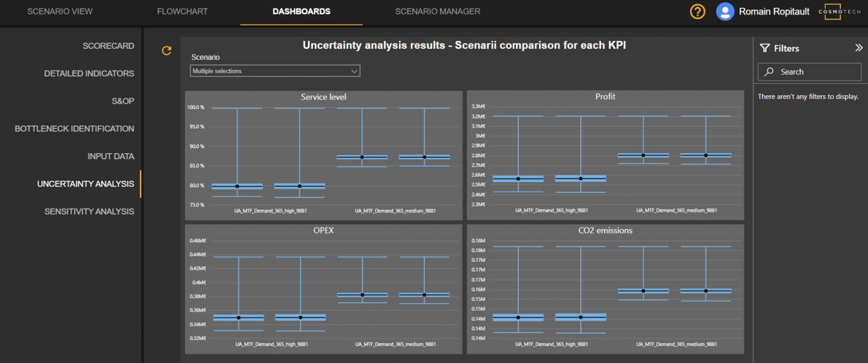Viewport: 868px width, 363px height.
Task: Open the Scenario multiple selections dropdown
Action: pos(275,71)
